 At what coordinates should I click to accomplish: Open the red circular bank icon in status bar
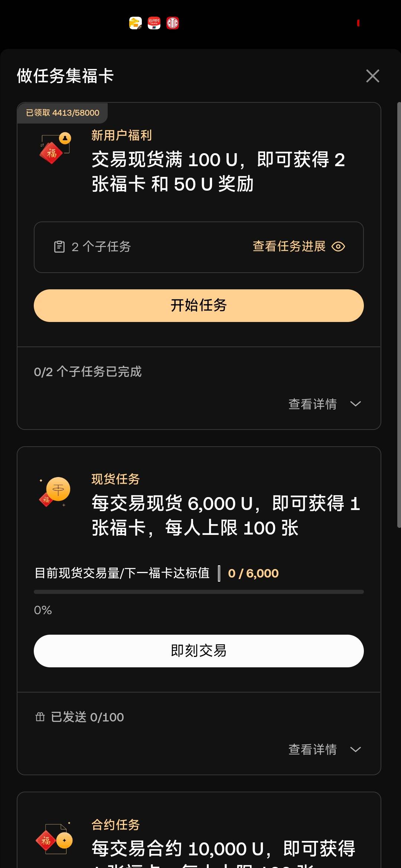173,23
